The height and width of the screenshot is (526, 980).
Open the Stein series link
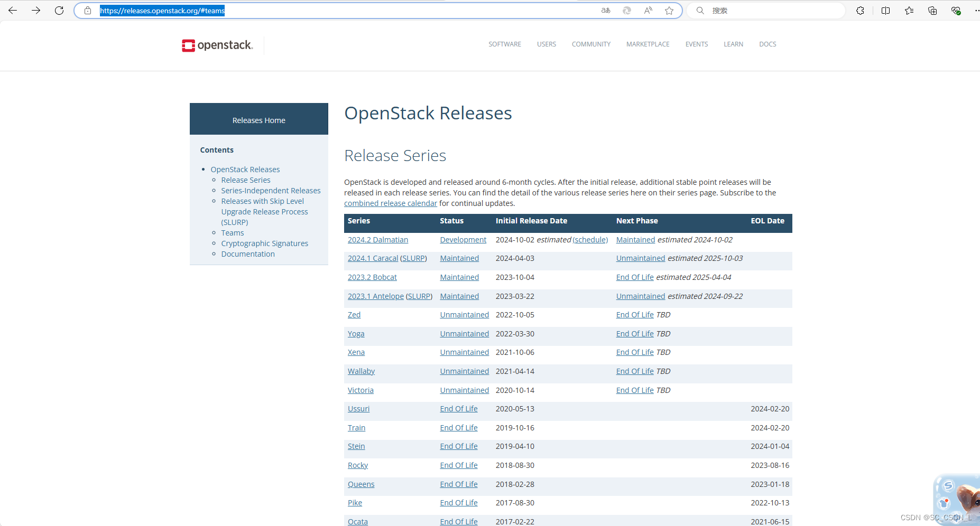(356, 446)
